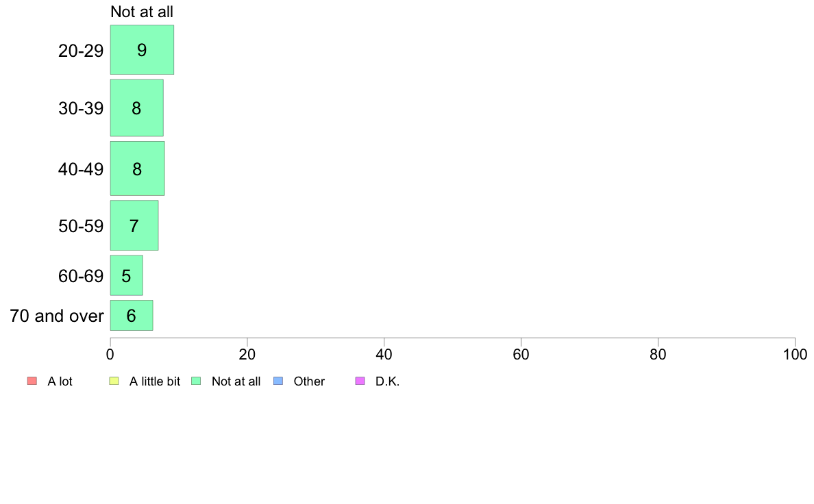Select the 60-69 bar showing 5

click(126, 275)
